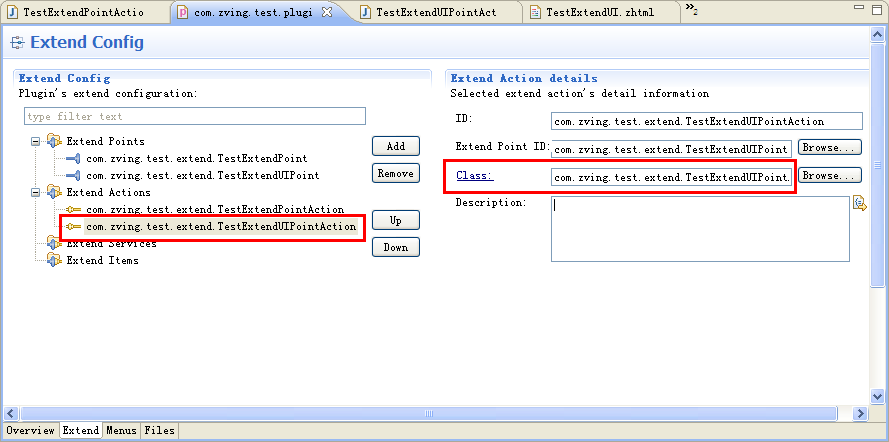889x442 pixels.
Task: Click Browse next to Extend Point ID
Action: (x=829, y=148)
